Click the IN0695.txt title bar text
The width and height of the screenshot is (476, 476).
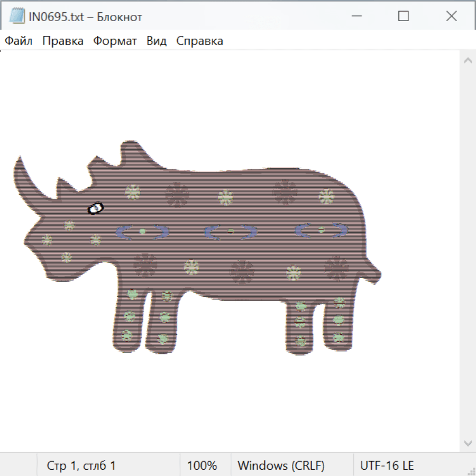point(86,17)
